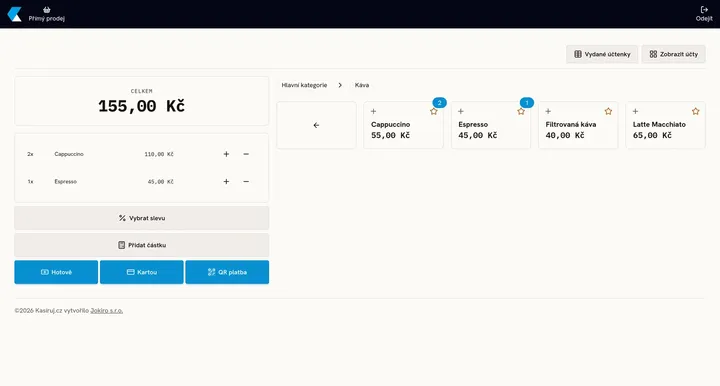Increase Espresso quantity in the order
This screenshot has width=720, height=386.
tap(226, 182)
